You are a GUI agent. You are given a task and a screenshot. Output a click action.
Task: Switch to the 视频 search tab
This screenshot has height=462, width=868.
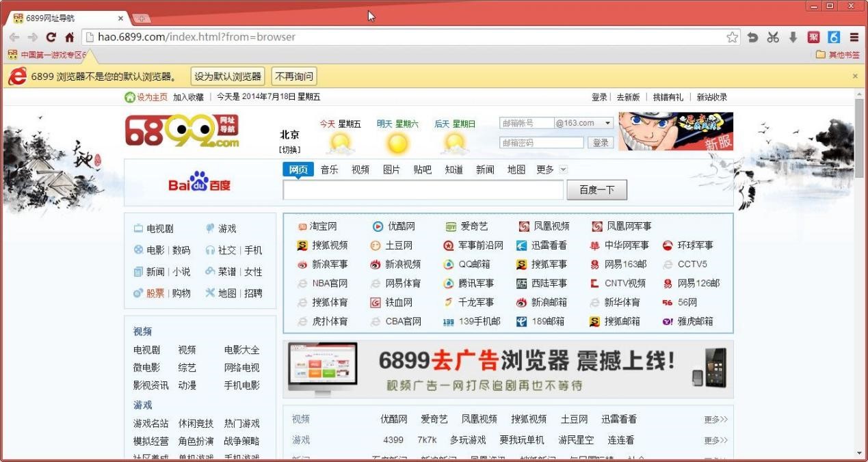coord(360,169)
